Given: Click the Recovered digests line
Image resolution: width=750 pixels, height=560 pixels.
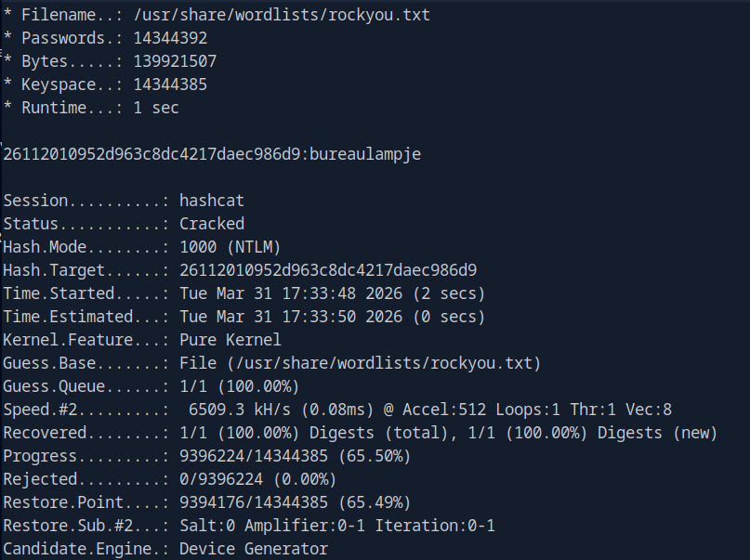Looking at the screenshot, I should coord(448,433).
